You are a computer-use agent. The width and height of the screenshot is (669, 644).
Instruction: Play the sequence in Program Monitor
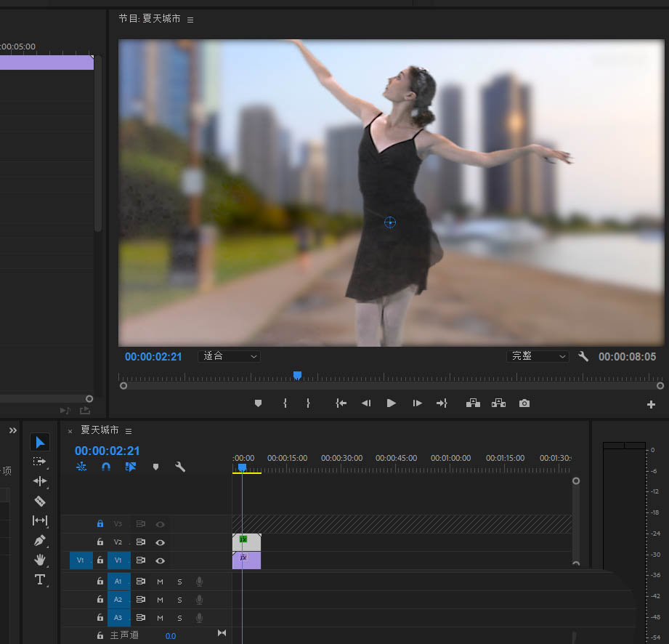coord(392,403)
